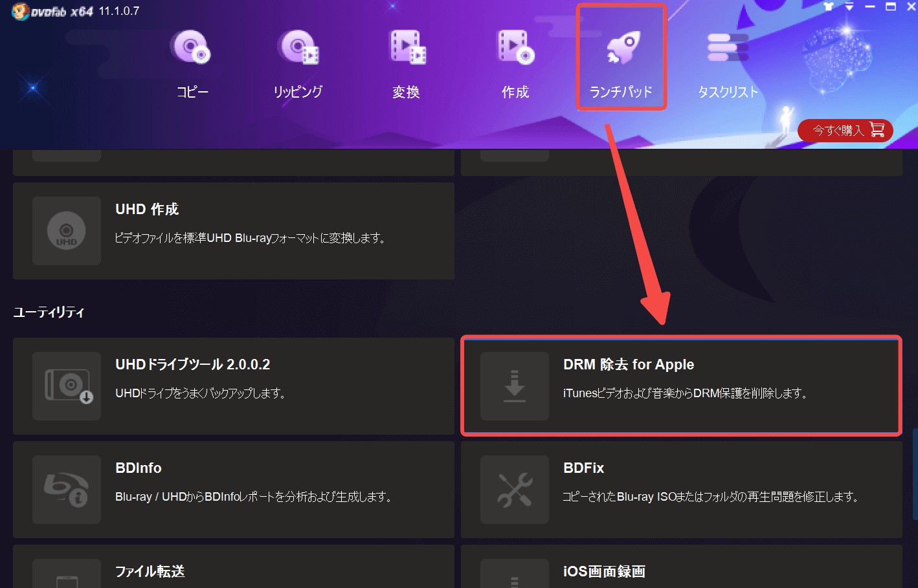The image size is (918, 588).
Task: Click the UHDドライブツール drive icon
Action: (x=67, y=386)
